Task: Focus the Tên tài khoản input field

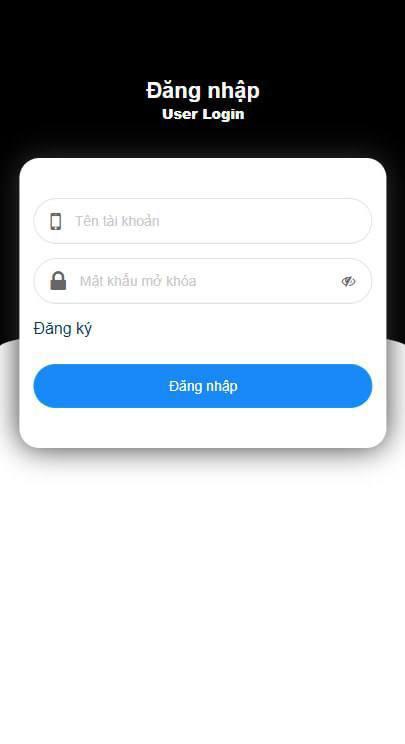Action: 202,221
